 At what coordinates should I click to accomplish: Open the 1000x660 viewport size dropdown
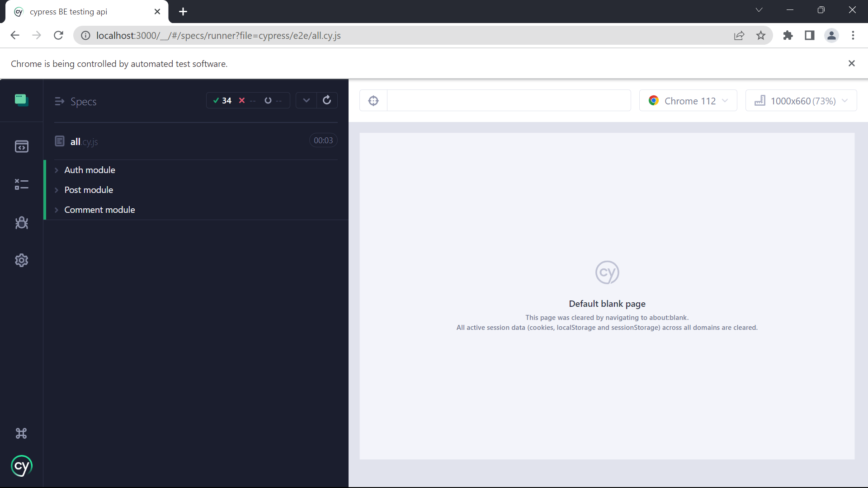point(801,100)
